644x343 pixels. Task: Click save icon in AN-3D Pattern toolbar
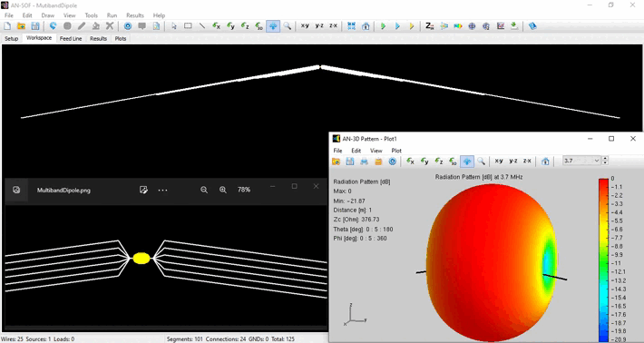pyautogui.click(x=350, y=162)
